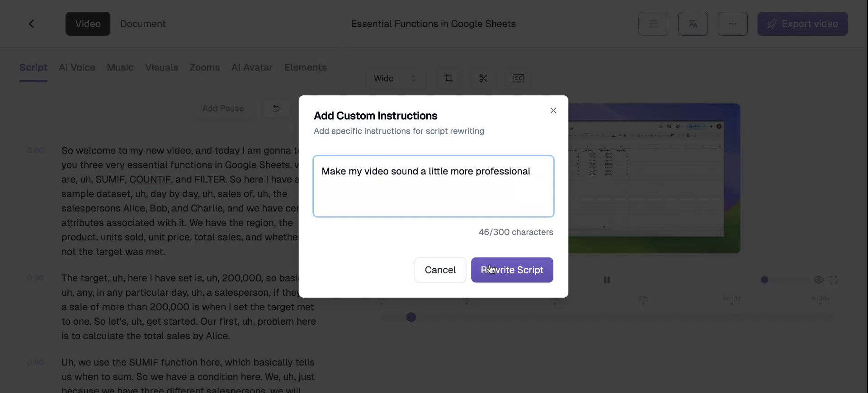Toggle the preview eye visibility icon

click(818, 280)
